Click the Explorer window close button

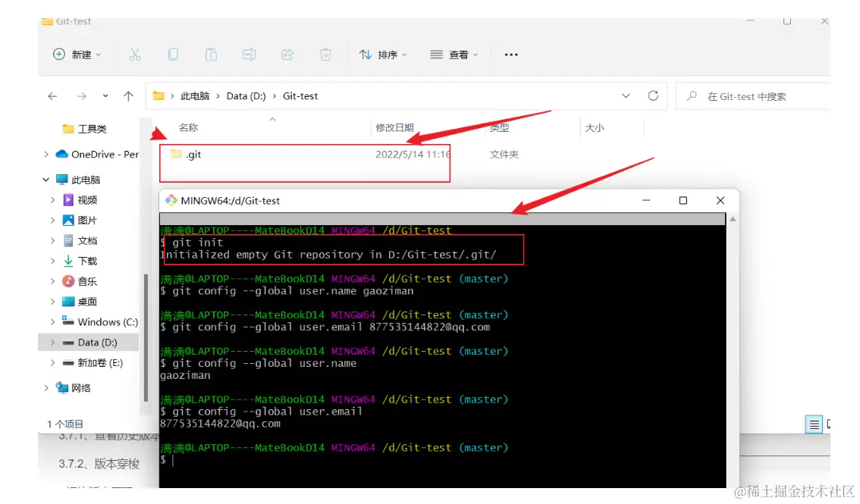824,21
